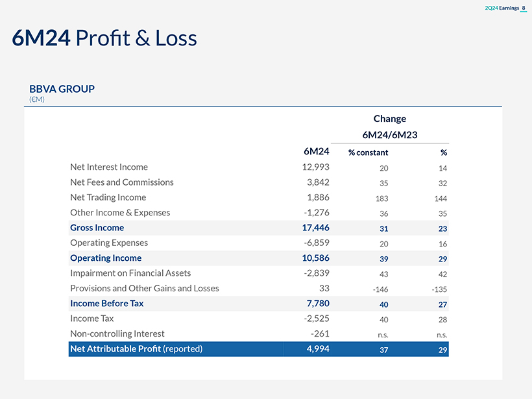The image size is (532, 399).
Task: Select the Net Trading Income value 1,886
Action: coord(317,197)
